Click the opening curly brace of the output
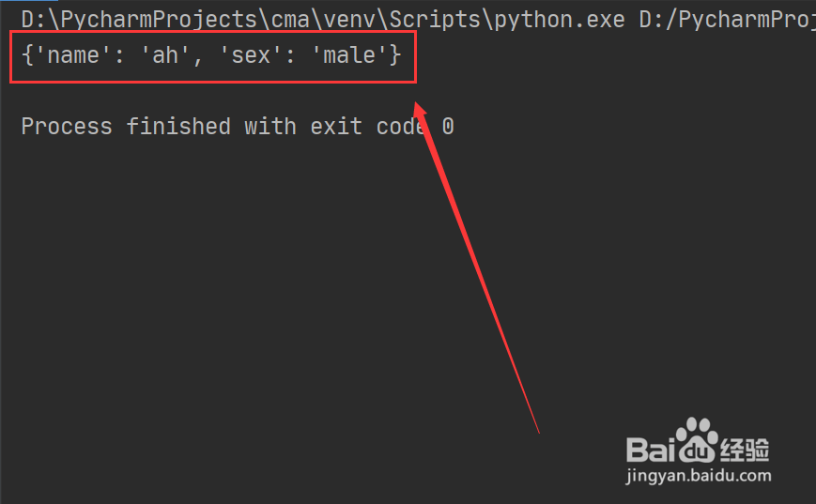Screen dimensions: 816x504 click(27, 55)
